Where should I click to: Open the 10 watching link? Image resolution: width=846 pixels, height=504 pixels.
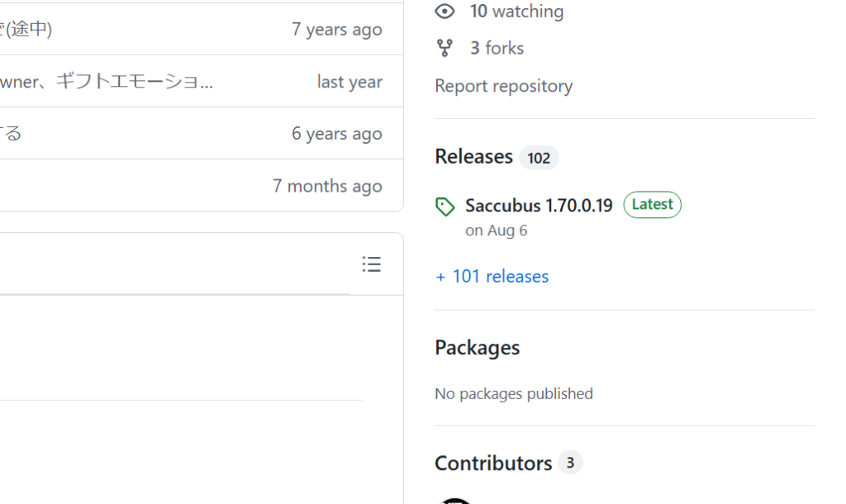click(x=516, y=12)
